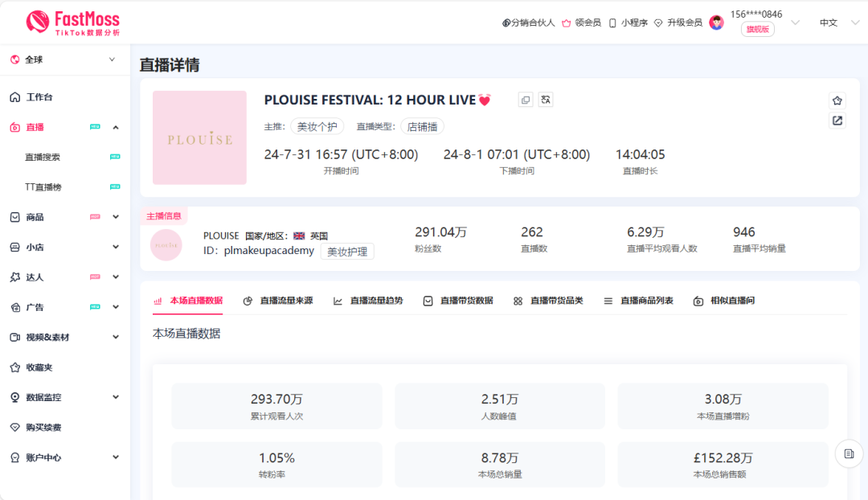Viewport: 868px width, 500px height.
Task: Expand the 商品 menu chevron
Action: pyautogui.click(x=116, y=217)
